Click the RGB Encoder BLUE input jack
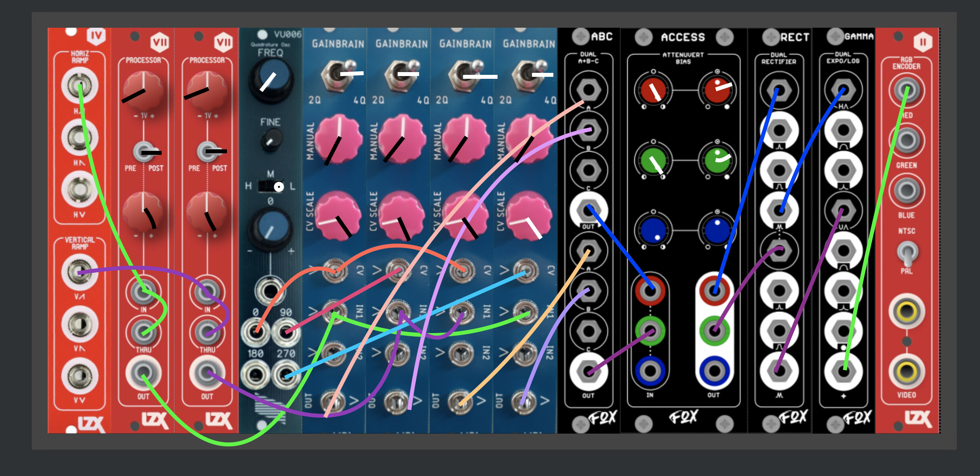The image size is (980, 476). [906, 190]
